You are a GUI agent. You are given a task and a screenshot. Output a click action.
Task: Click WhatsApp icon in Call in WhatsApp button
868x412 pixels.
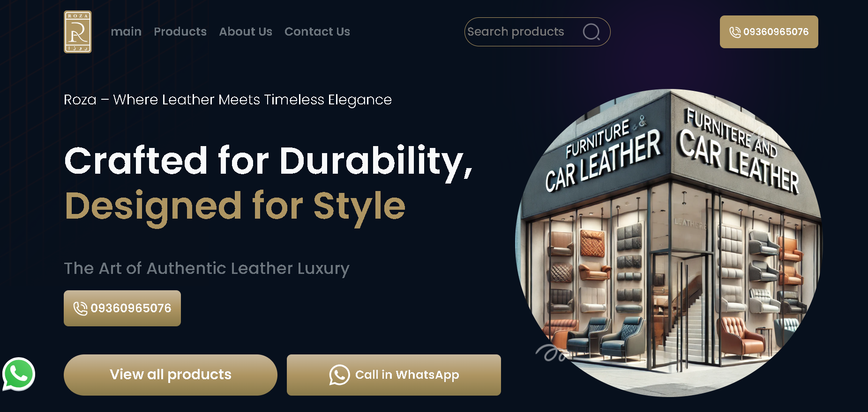pos(339,375)
